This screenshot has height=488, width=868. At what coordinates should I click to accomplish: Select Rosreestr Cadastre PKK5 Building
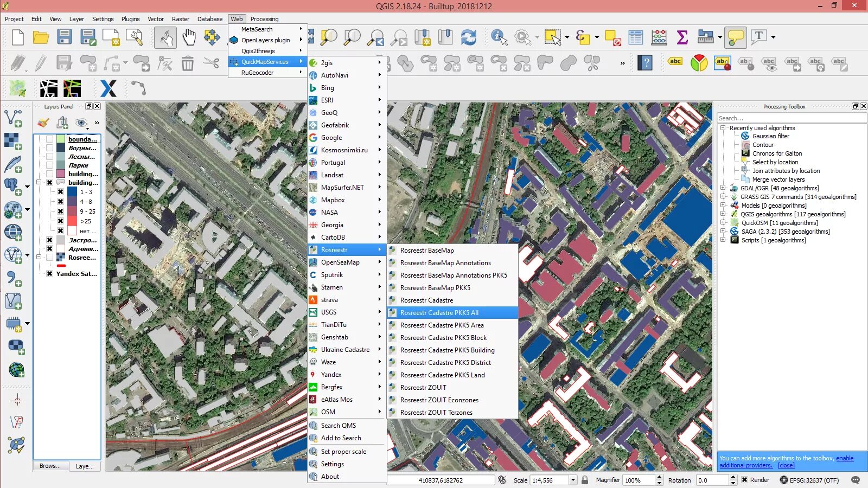point(453,350)
